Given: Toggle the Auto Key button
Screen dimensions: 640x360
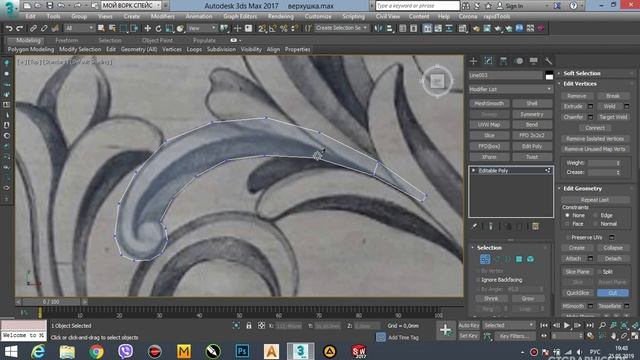Looking at the screenshot, I should coord(469,325).
